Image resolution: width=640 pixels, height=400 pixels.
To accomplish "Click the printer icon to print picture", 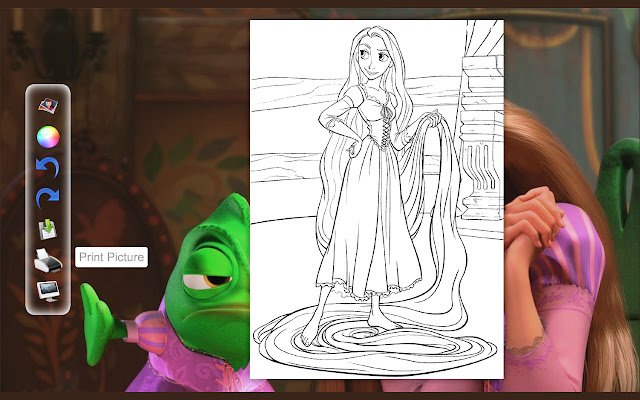I will (x=48, y=260).
